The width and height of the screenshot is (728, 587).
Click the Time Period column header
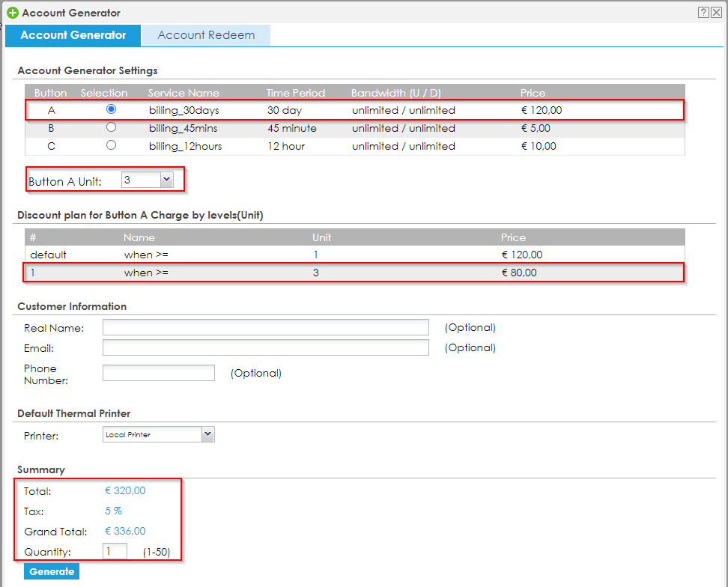tap(295, 93)
